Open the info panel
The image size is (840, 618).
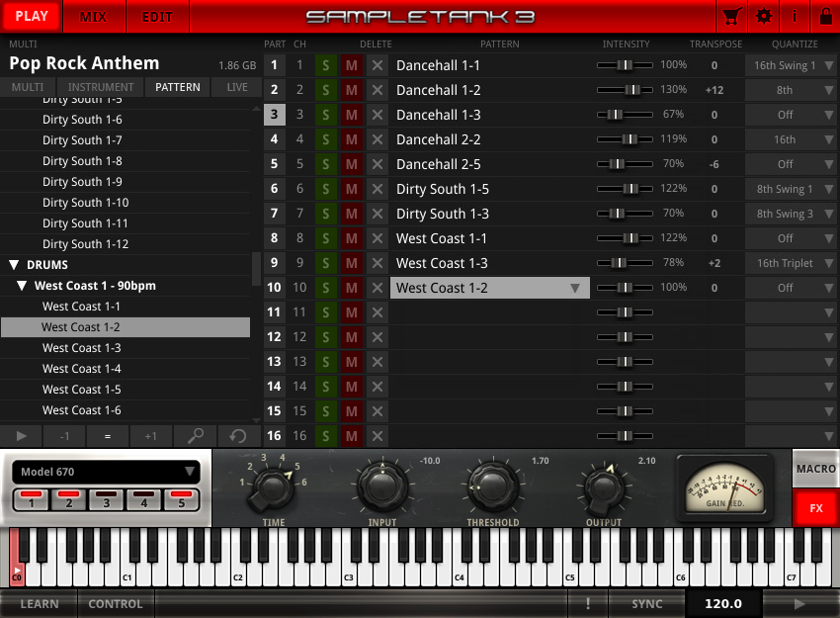tap(795, 16)
